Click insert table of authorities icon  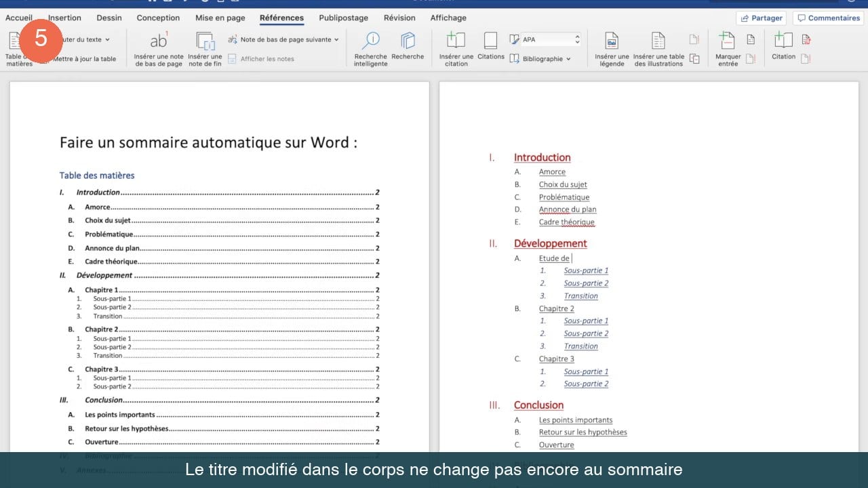pos(806,39)
